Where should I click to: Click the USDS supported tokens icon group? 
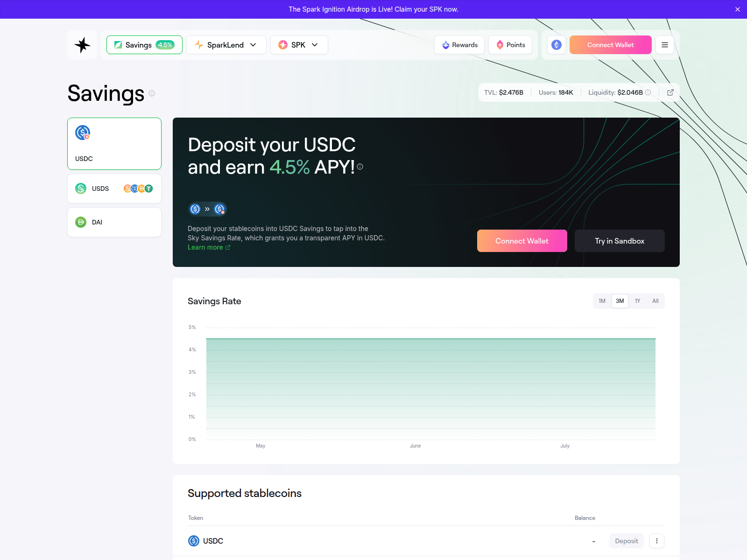coord(138,189)
